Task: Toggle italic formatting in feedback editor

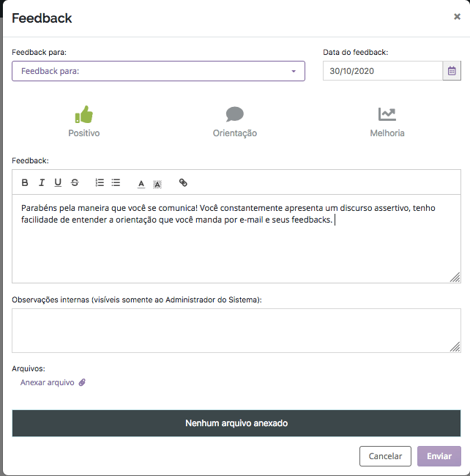Action: click(42, 183)
